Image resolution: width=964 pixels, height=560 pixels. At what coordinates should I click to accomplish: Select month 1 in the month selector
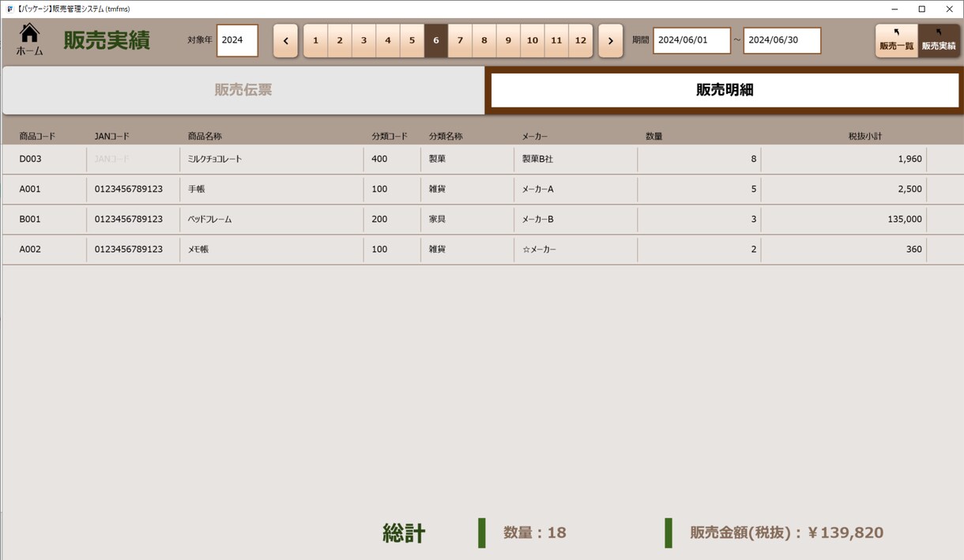click(316, 41)
